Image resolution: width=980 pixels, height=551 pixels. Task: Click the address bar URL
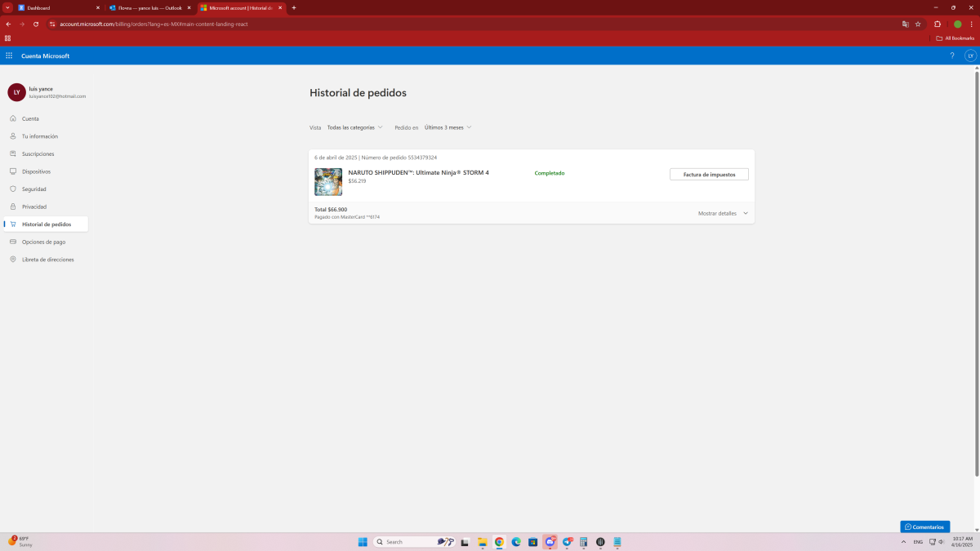coord(154,24)
